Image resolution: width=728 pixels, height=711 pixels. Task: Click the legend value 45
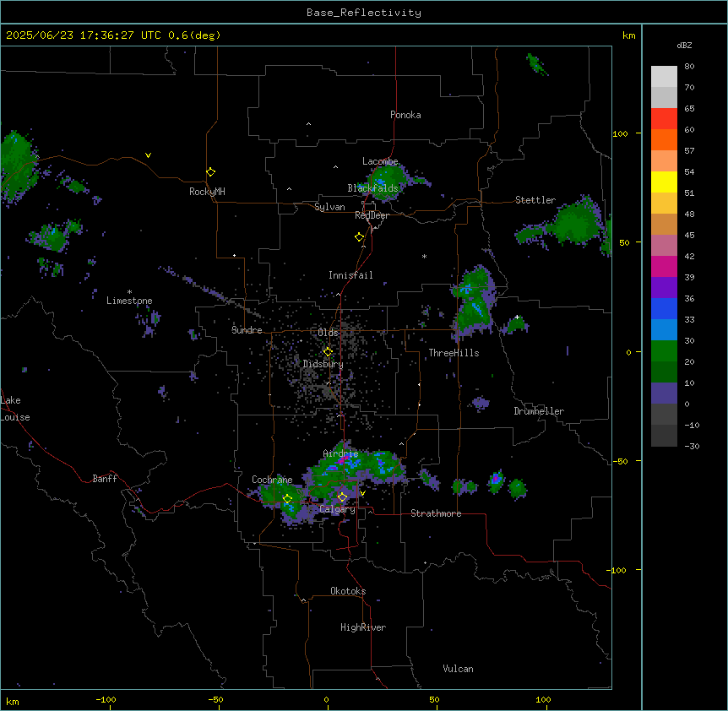(689, 236)
